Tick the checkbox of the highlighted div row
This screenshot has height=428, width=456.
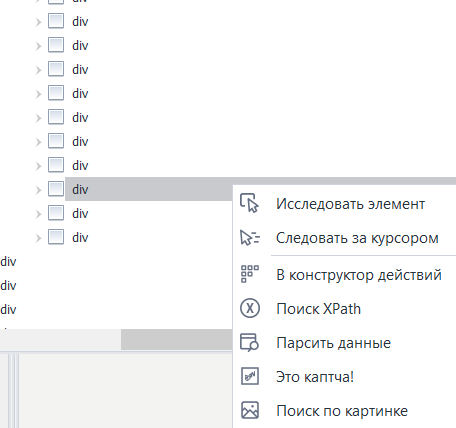pos(56,189)
